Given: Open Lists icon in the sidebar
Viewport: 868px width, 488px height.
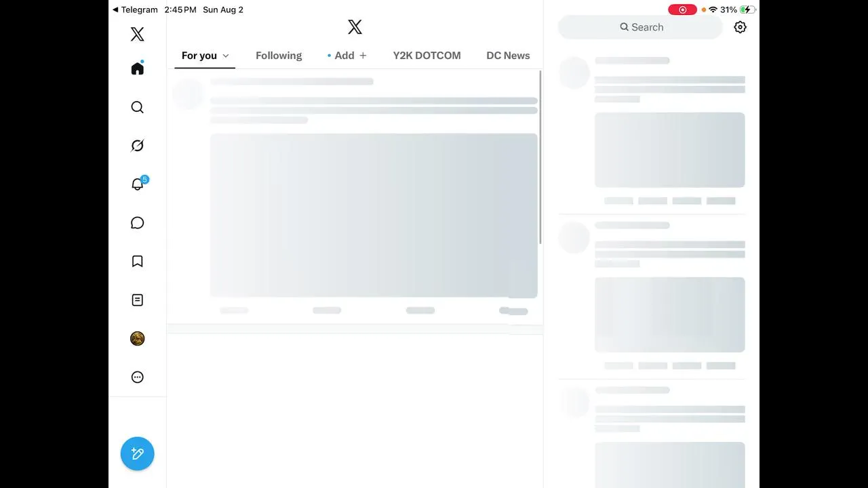Looking at the screenshot, I should click(x=137, y=300).
